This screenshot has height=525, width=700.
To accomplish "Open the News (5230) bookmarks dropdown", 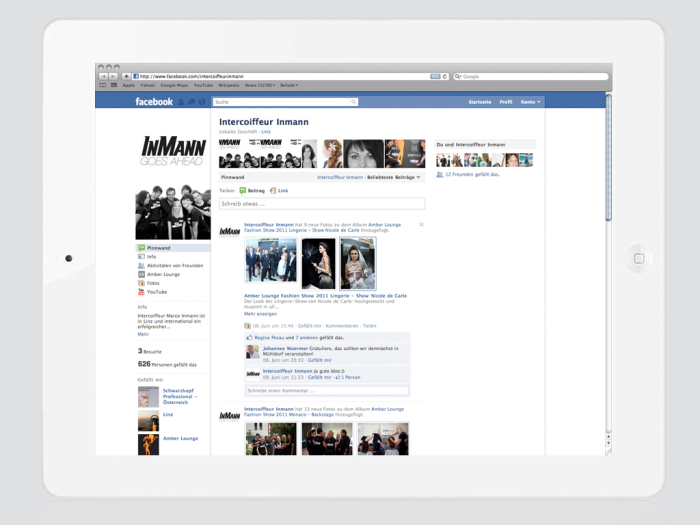I will 260,85.
